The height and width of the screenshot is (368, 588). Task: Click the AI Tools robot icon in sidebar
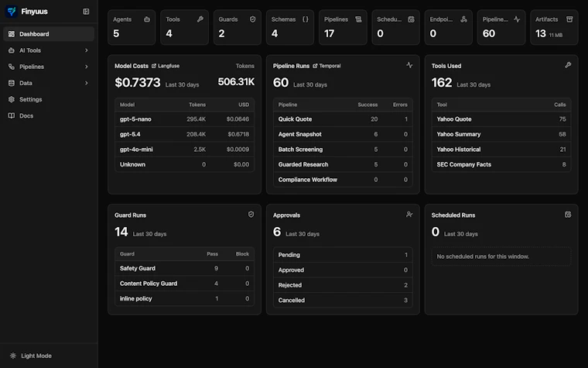[x=12, y=50]
